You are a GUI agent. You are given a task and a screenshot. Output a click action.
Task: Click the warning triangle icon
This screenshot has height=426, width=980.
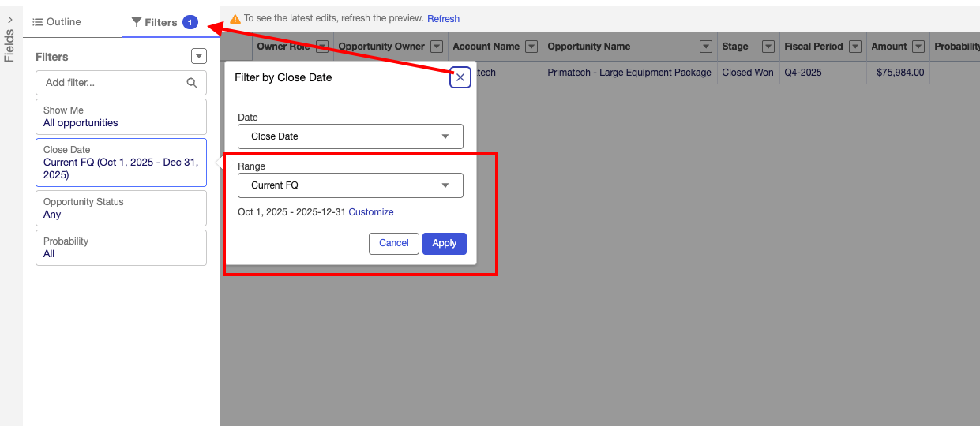235,18
